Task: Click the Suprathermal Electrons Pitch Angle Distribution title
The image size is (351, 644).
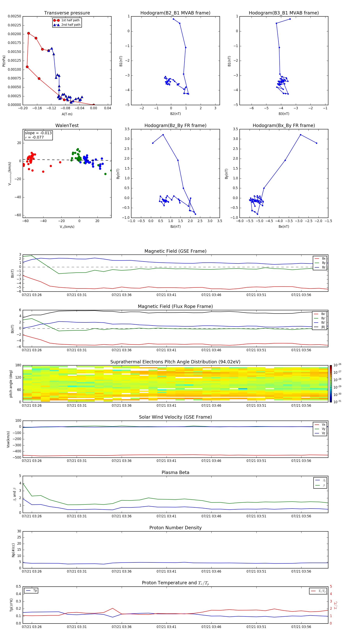Action: click(175, 362)
